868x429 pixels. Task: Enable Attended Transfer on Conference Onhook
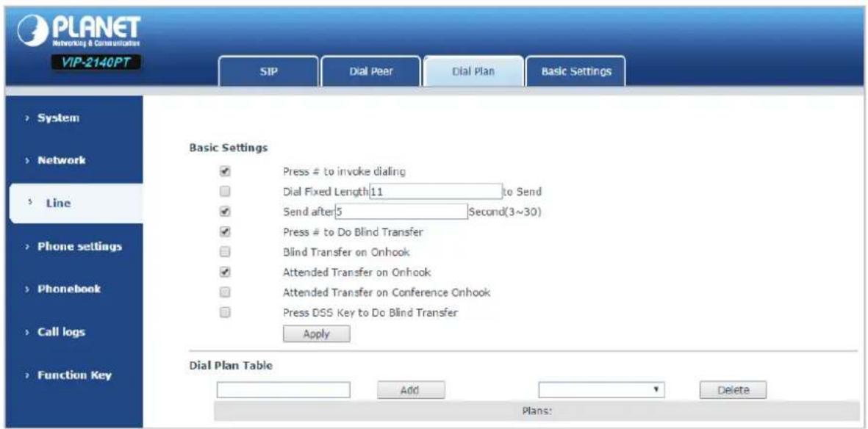pos(225,292)
